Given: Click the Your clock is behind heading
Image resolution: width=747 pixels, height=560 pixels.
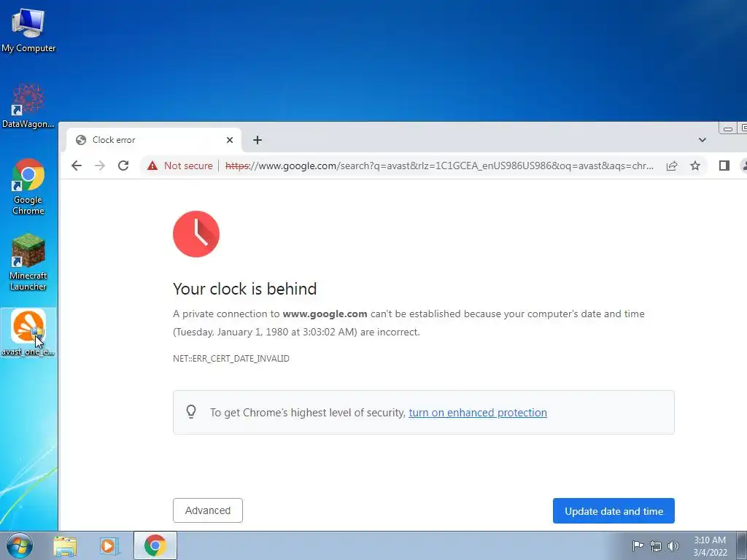Looking at the screenshot, I should click(245, 289).
